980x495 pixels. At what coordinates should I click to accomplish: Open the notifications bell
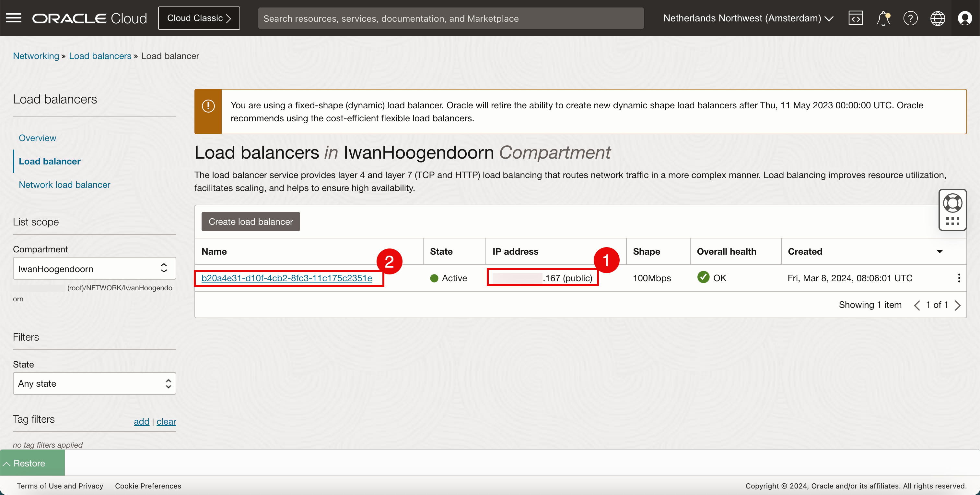click(x=883, y=18)
